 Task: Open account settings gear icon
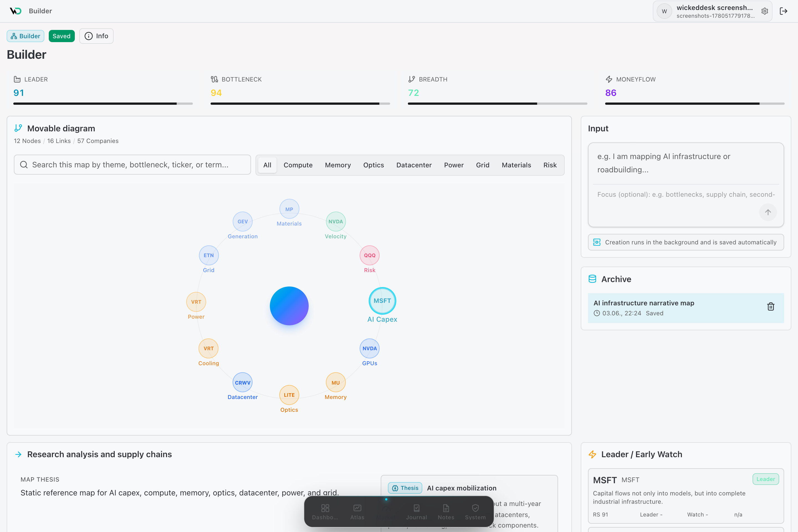[x=764, y=11]
